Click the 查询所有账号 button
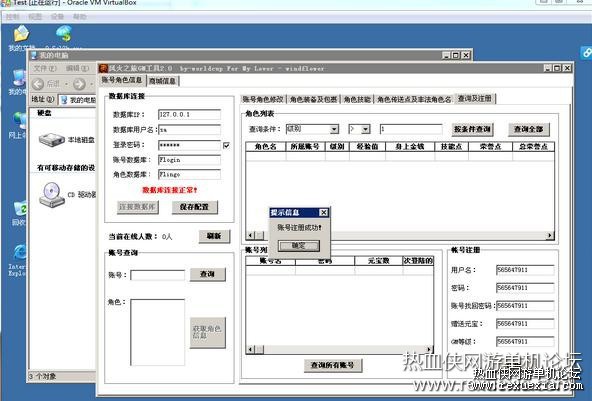 pos(333,365)
